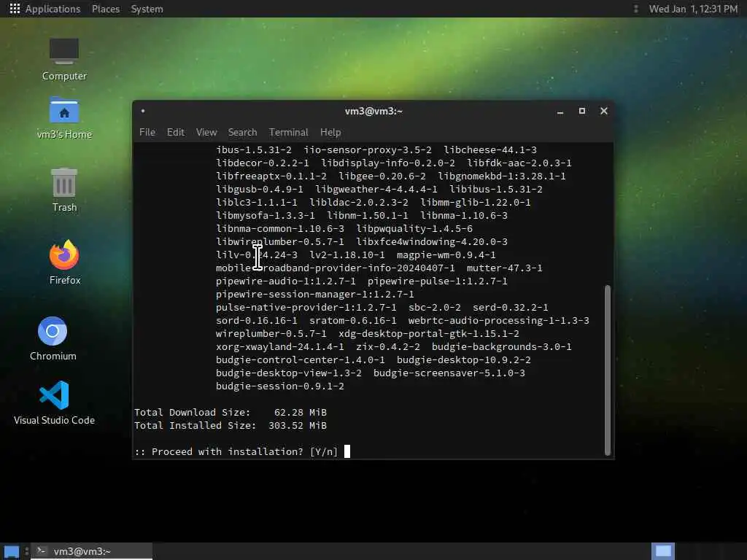Open the Trash desktop icon
Screen dimensions: 747x560
tap(64, 189)
